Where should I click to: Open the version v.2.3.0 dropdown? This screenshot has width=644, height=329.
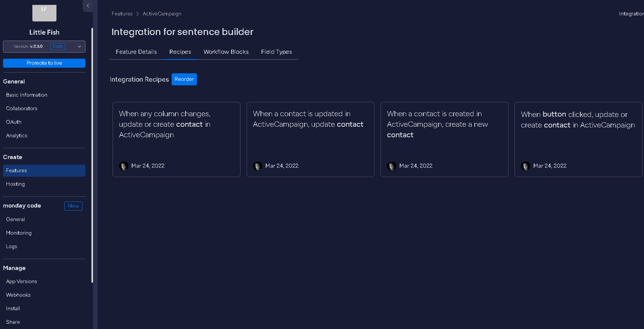pyautogui.click(x=44, y=47)
